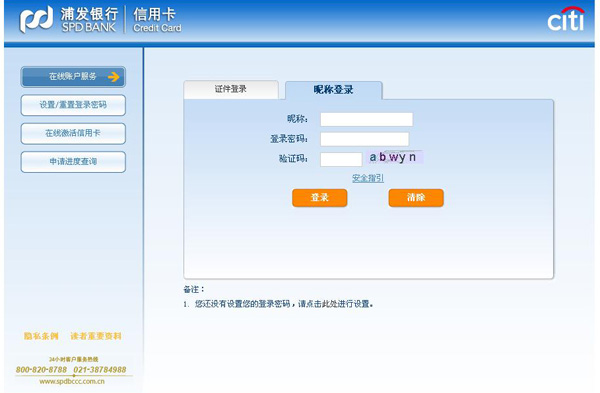Image resolution: width=600 pixels, height=393 pixels.
Task: Open www.spdbccc.com.cn link
Action: coord(72,381)
